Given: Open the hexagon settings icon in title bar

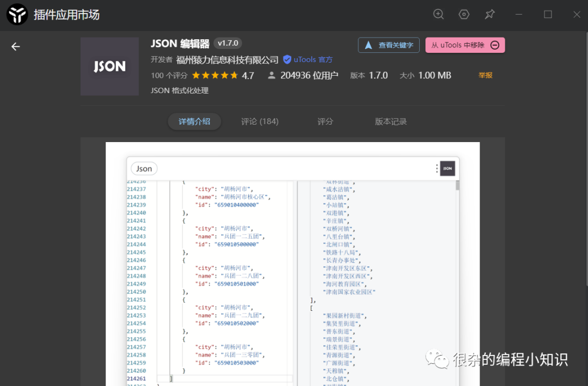Looking at the screenshot, I should point(464,14).
